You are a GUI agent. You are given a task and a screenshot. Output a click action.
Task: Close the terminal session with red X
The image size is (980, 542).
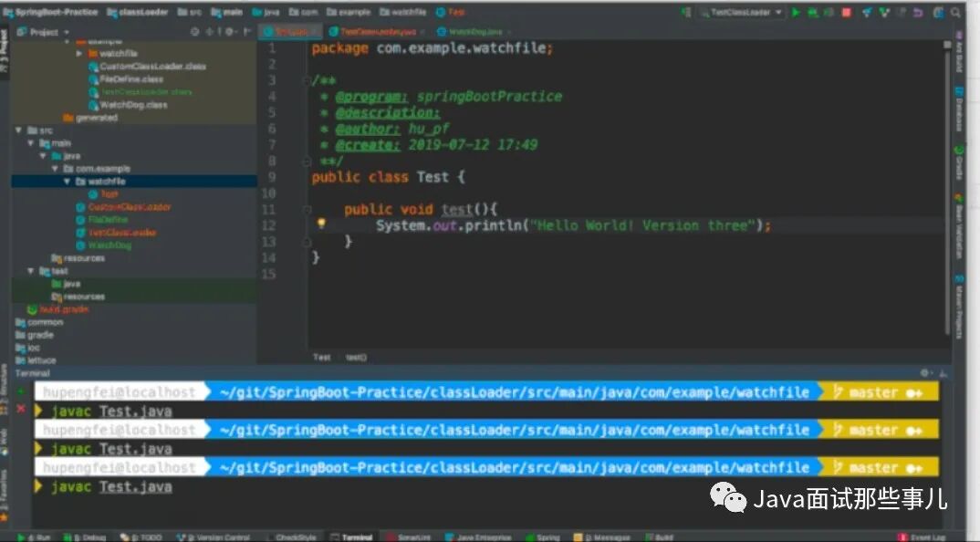coord(21,408)
